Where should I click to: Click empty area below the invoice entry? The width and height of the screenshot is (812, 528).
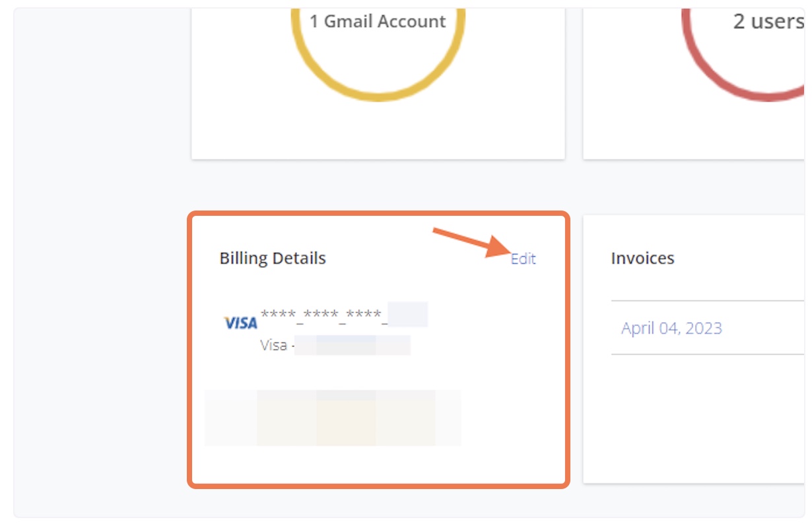(x=693, y=416)
